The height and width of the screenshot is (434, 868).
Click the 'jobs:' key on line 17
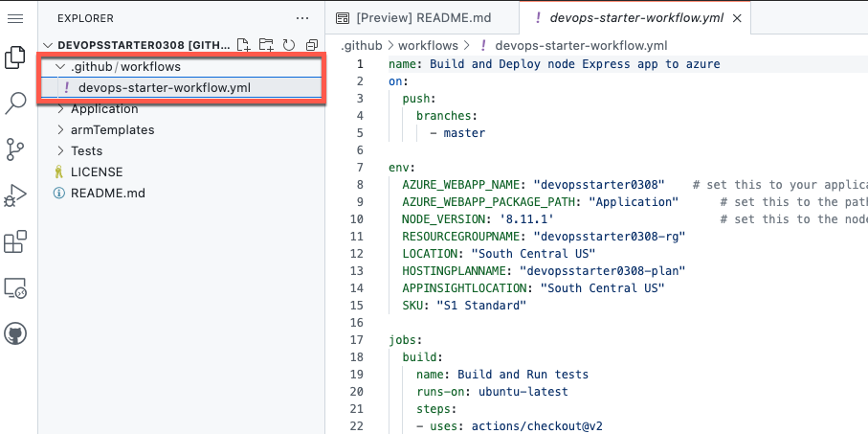[405, 340]
